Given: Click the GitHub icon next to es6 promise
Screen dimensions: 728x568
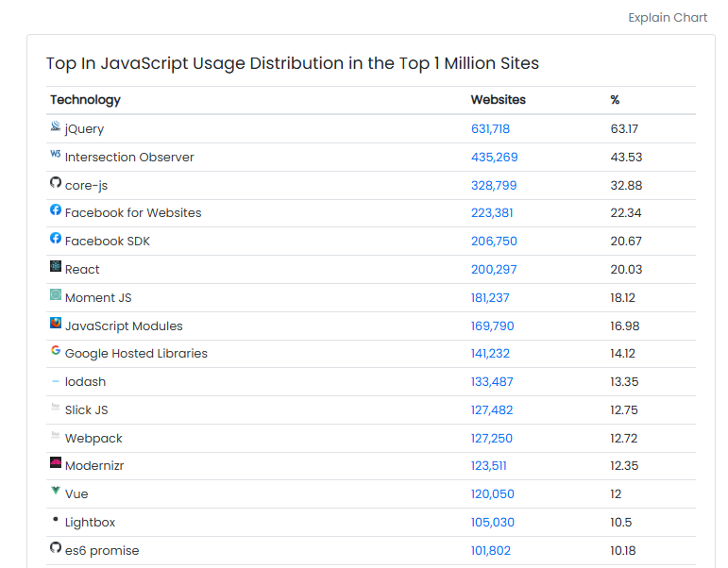Looking at the screenshot, I should point(56,547).
